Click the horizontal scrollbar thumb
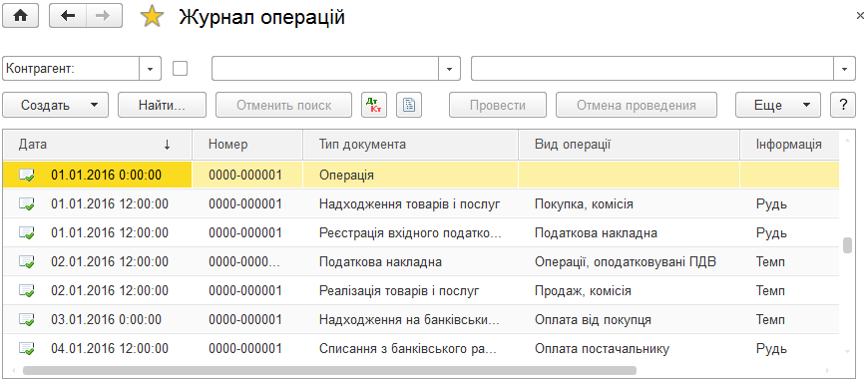This screenshot has width=868, height=379. [x=329, y=370]
